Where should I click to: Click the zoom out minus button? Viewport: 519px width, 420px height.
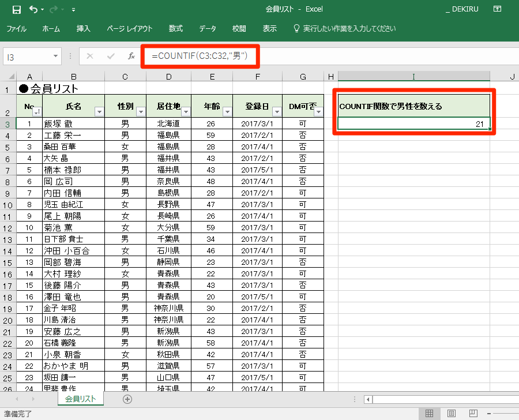[489, 414]
